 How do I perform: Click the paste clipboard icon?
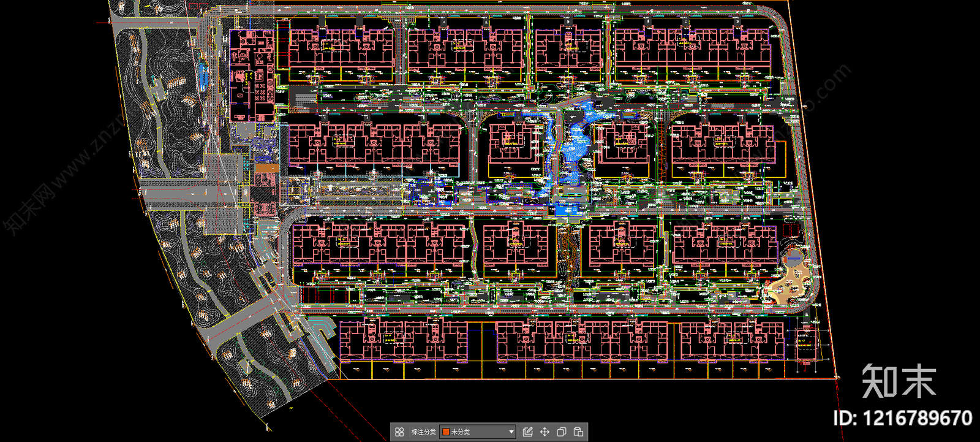(x=578, y=432)
